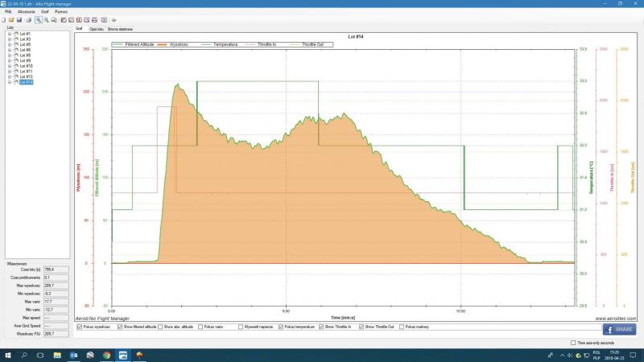Open the Plik menu
Image resolution: width=644 pixels, height=362 pixels.
point(8,12)
